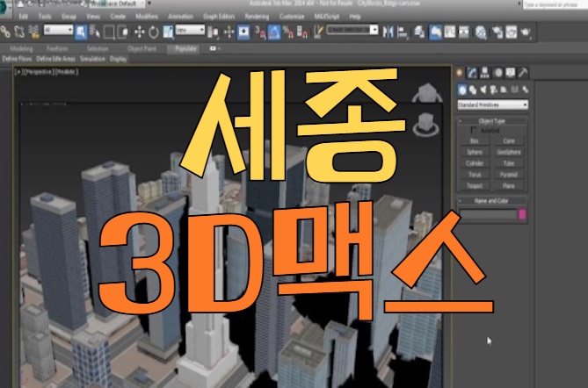This screenshot has width=588, height=388.
Task: Click the Teapot primitive button
Action: pos(475,186)
